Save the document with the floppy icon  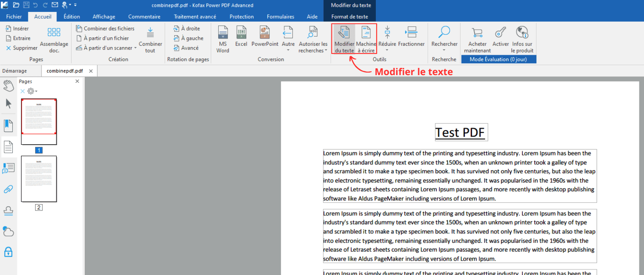pos(26,5)
